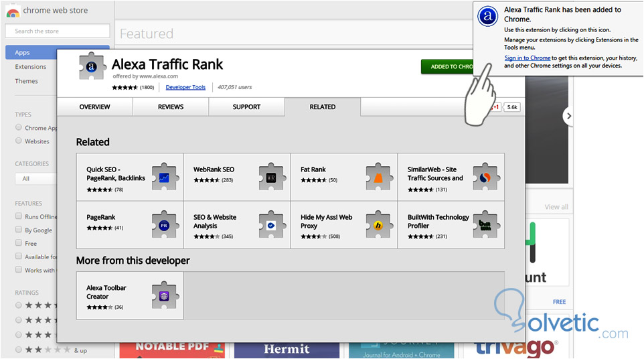Open the Quick SEO - PageRank, Backlinks title
The height and width of the screenshot is (359, 644).
tap(115, 173)
